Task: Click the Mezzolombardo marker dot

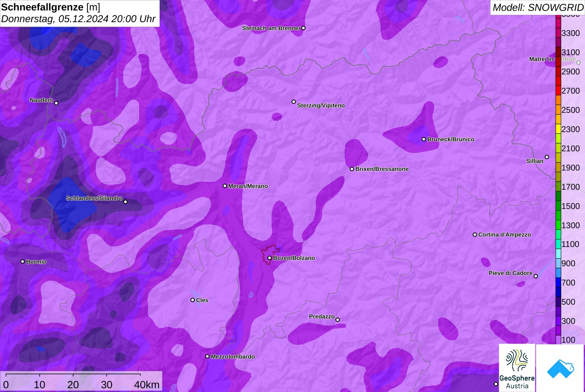Action: click(x=207, y=356)
